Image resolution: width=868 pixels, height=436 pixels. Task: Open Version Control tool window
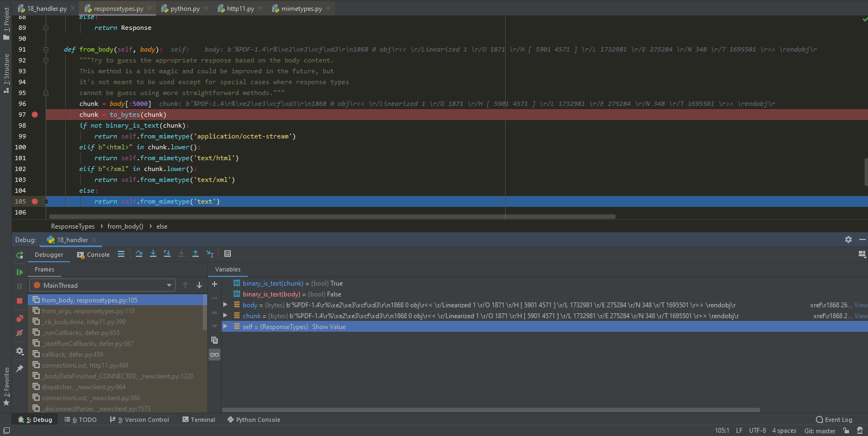point(140,420)
